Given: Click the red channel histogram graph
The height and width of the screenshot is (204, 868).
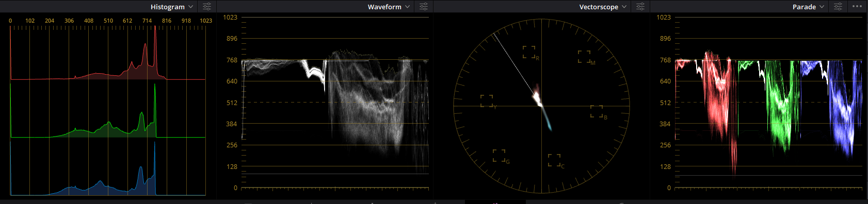Looking at the screenshot, I should [108, 54].
